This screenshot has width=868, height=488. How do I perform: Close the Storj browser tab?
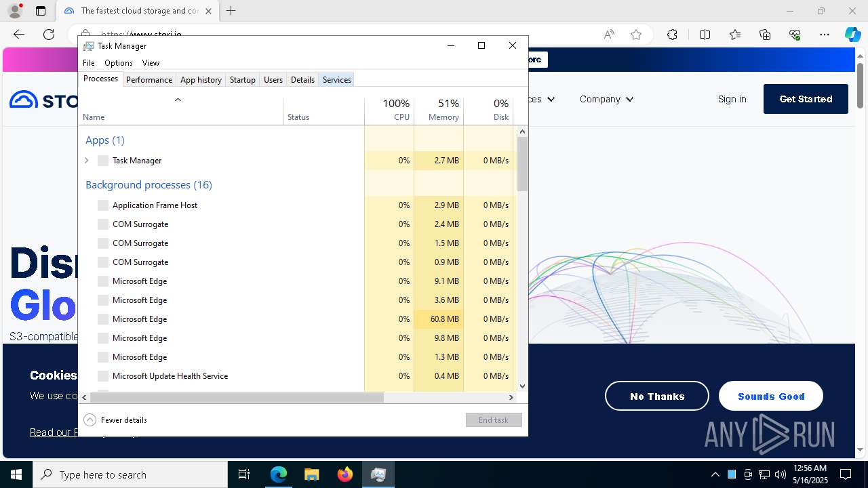click(208, 11)
